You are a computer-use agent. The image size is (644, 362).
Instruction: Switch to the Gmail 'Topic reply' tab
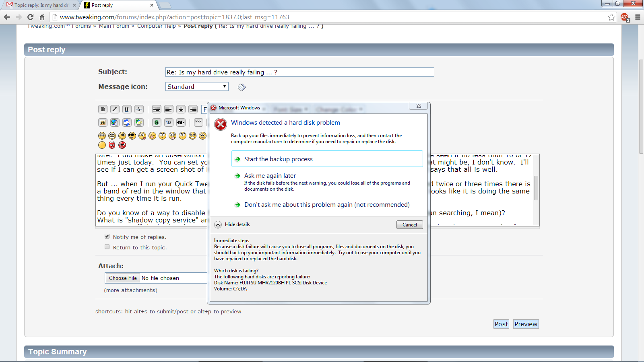pyautogui.click(x=40, y=5)
